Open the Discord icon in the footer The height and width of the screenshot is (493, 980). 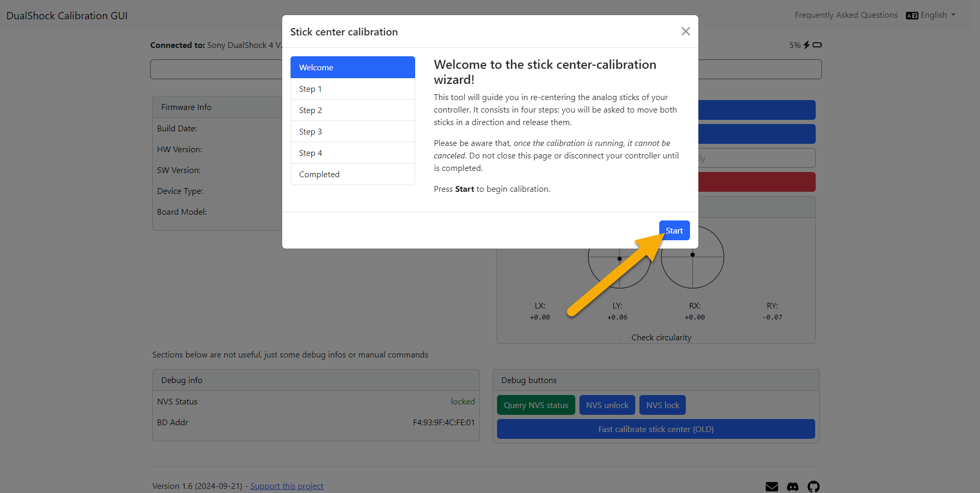792,486
